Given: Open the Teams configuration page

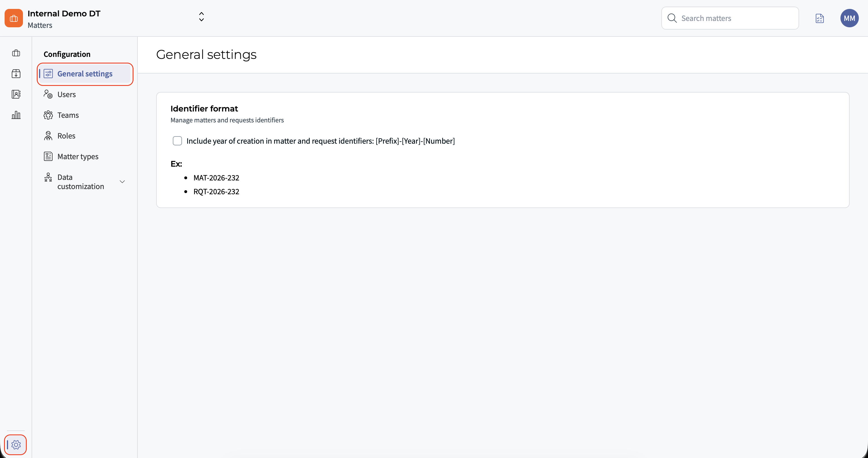Looking at the screenshot, I should (x=68, y=115).
